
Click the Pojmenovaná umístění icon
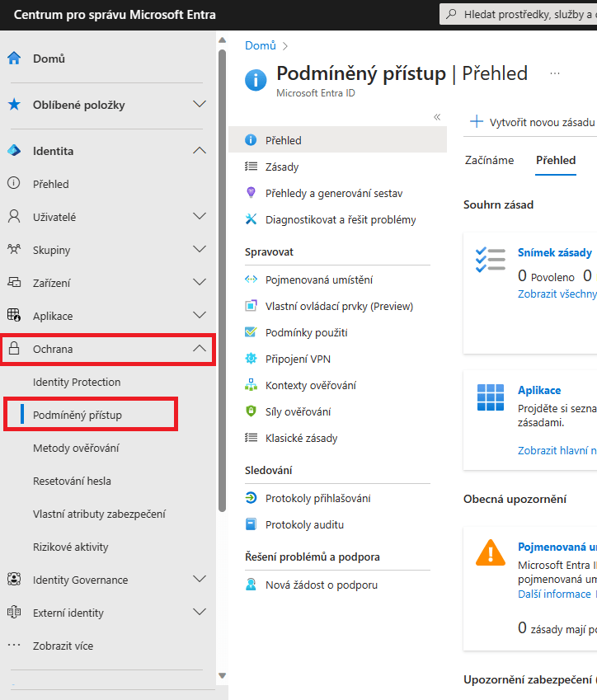tap(251, 280)
